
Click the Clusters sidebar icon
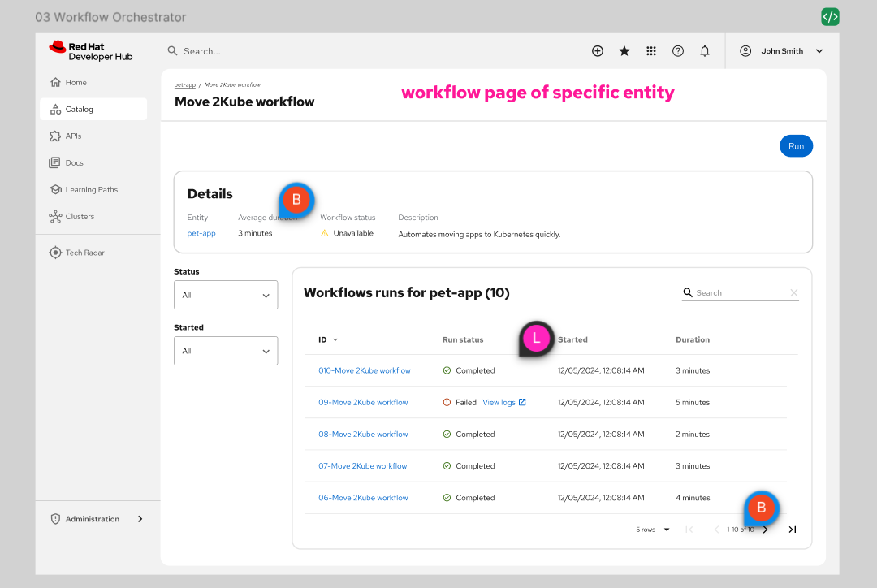coord(55,217)
